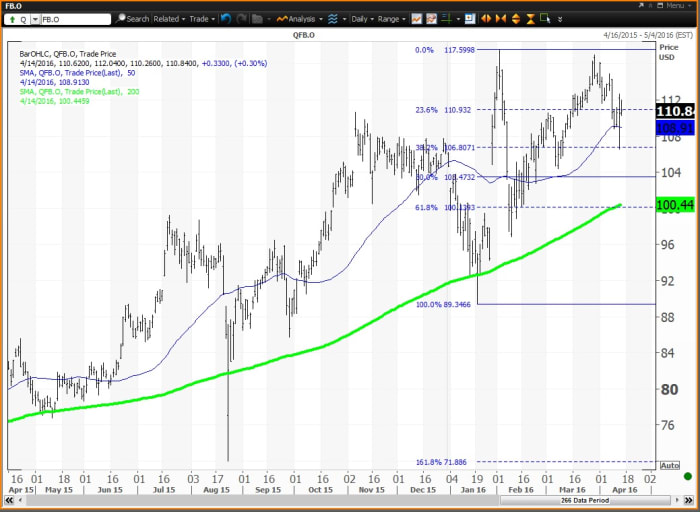This screenshot has height=512, width=700.
Task: Expand the Analysis dropdown arrow
Action: pos(321,19)
